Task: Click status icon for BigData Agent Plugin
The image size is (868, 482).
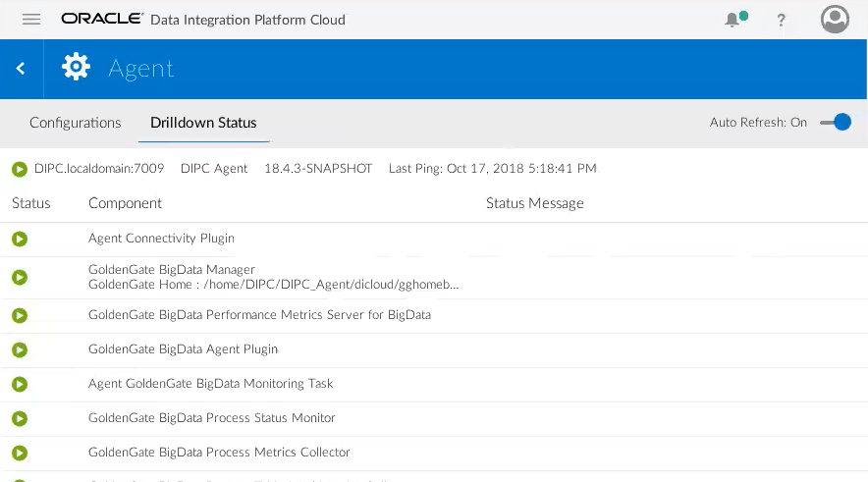Action: click(20, 349)
